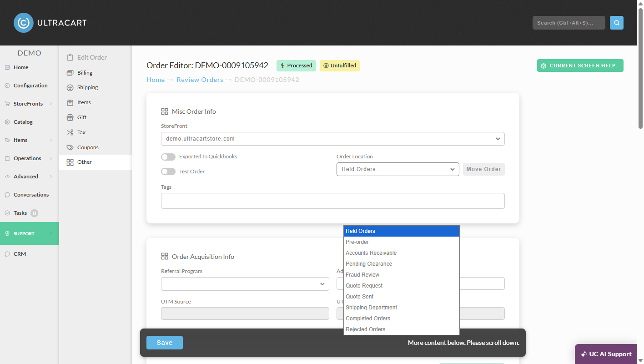This screenshot has height=364, width=644.
Task: Click the UltraCart logo icon
Action: coord(23,23)
